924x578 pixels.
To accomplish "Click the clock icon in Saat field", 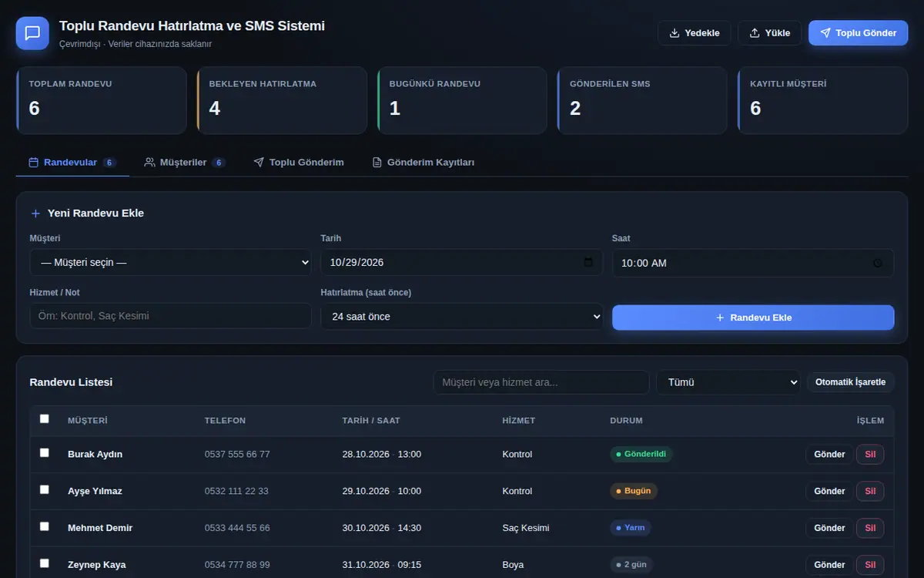I will click(878, 263).
